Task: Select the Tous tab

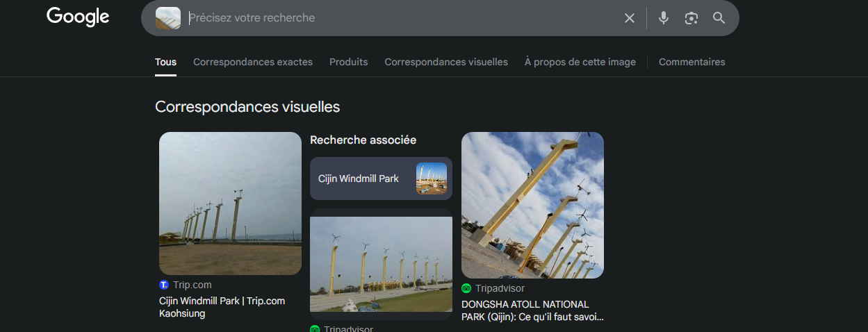Action: 165,62
